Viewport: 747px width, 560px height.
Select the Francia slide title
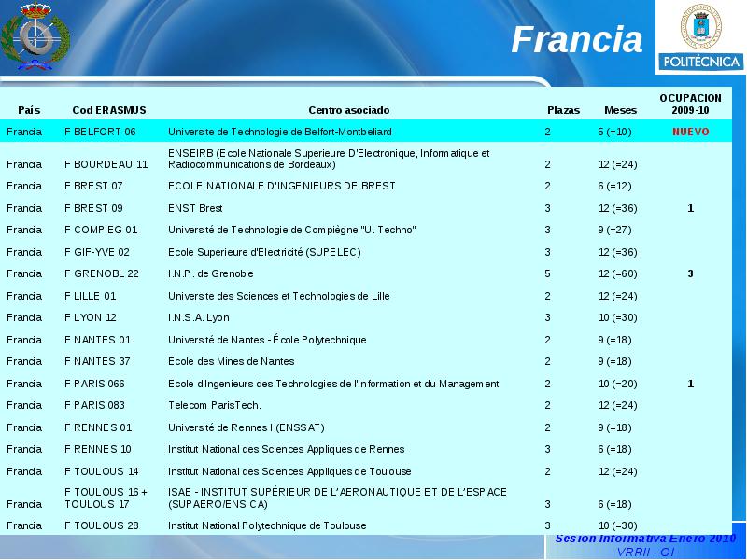(577, 39)
